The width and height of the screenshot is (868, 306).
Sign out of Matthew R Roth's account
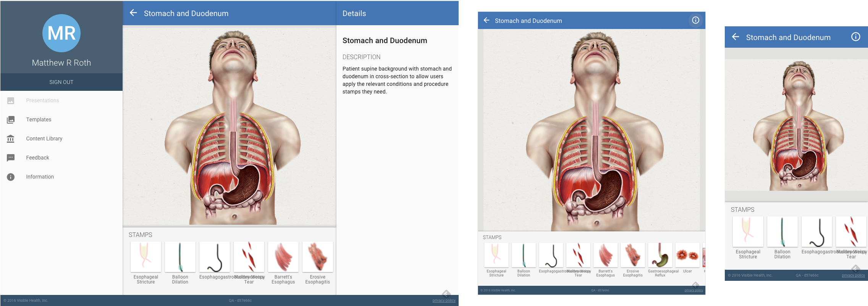coord(61,82)
